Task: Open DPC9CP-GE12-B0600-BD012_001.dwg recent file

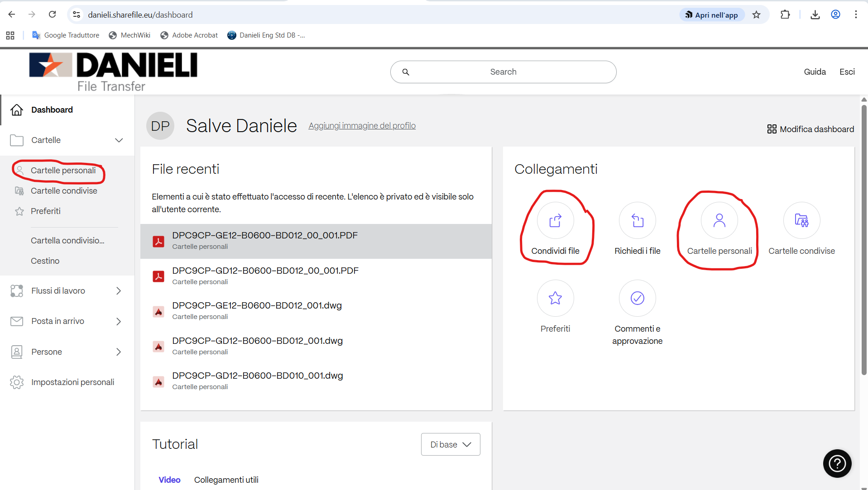Action: tap(257, 306)
